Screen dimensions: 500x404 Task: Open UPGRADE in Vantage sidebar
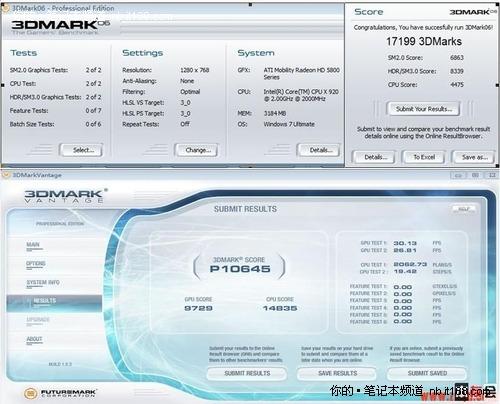point(38,320)
